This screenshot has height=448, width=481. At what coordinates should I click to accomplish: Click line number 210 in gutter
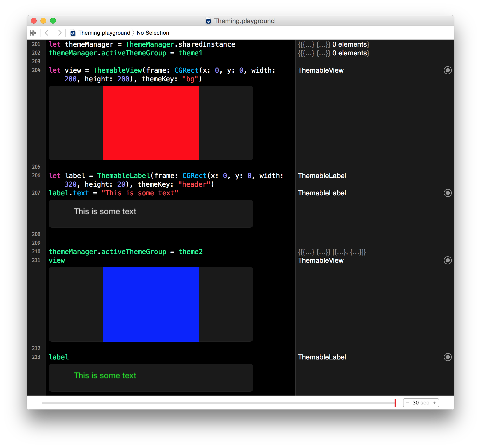click(x=36, y=251)
